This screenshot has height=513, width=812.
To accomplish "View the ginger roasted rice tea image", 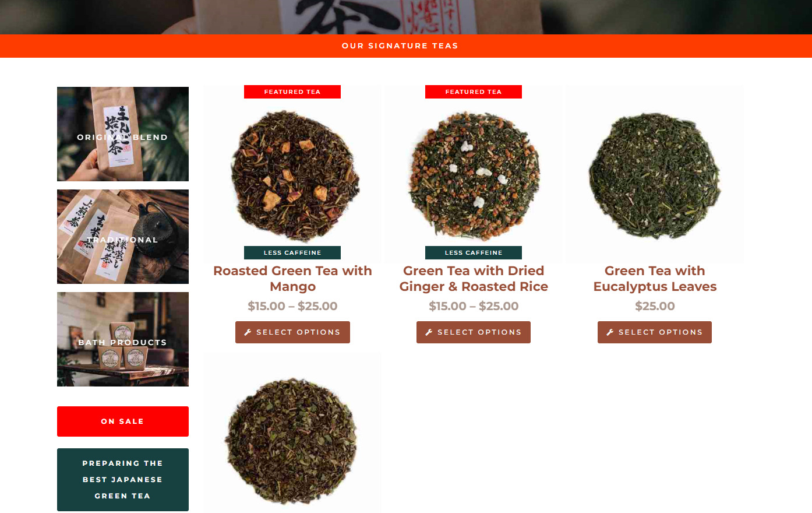I will click(474, 174).
